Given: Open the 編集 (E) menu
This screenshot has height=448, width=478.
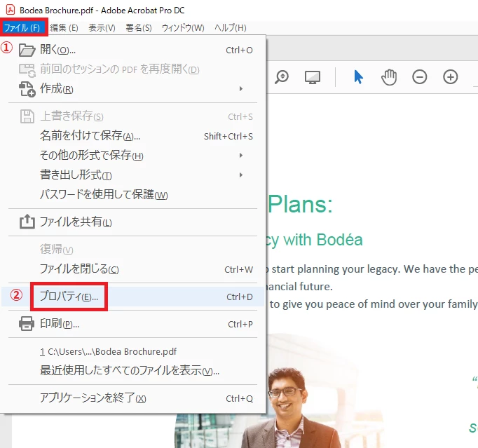Looking at the screenshot, I should tap(64, 28).
